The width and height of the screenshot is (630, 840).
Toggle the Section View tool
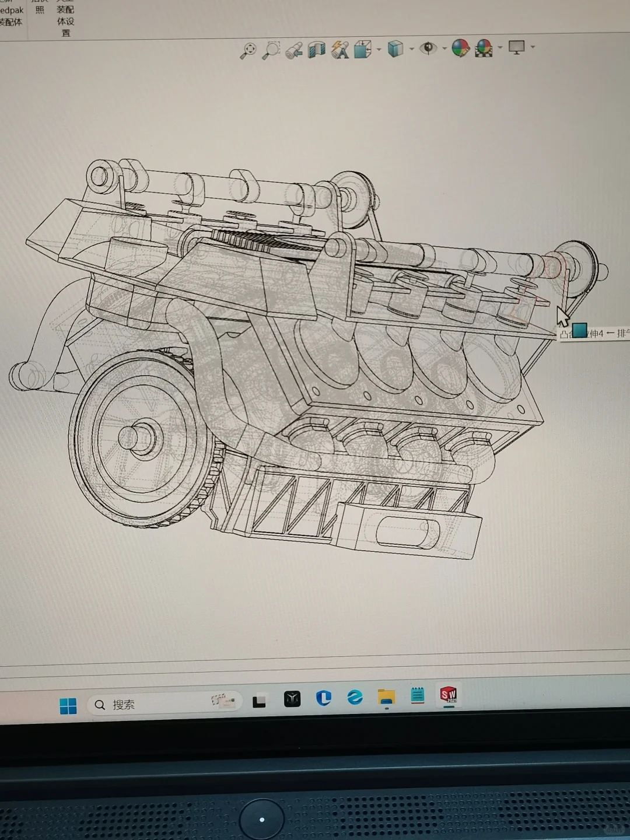pos(317,50)
